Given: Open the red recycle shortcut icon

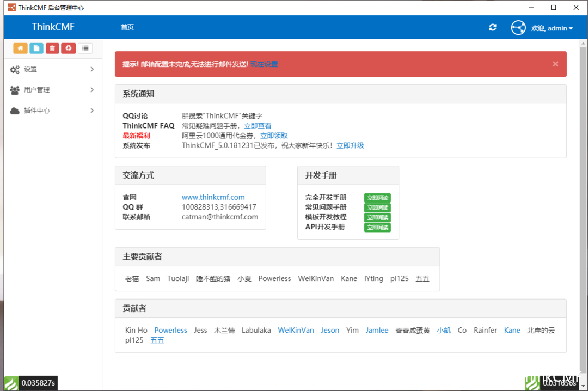Looking at the screenshot, I should [68, 48].
